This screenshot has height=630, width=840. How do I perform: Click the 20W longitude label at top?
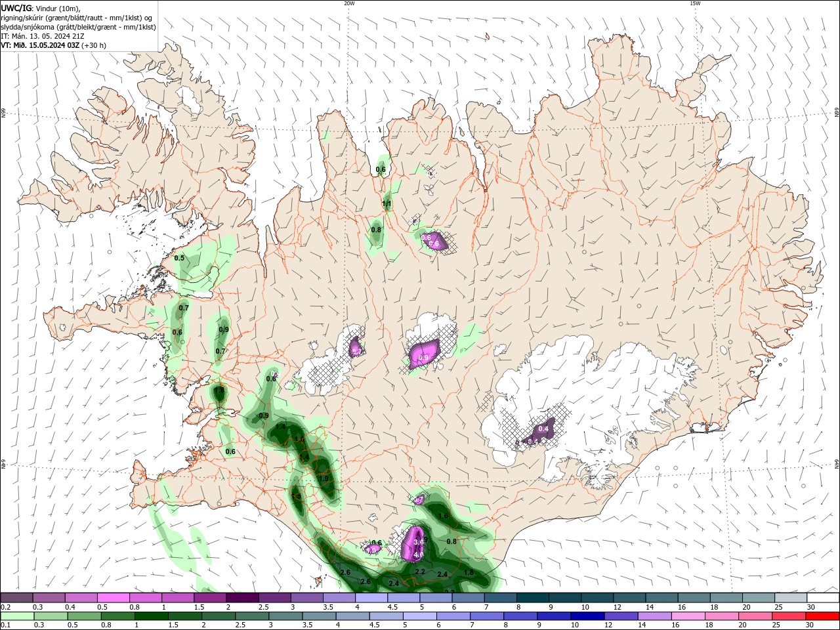(x=349, y=3)
